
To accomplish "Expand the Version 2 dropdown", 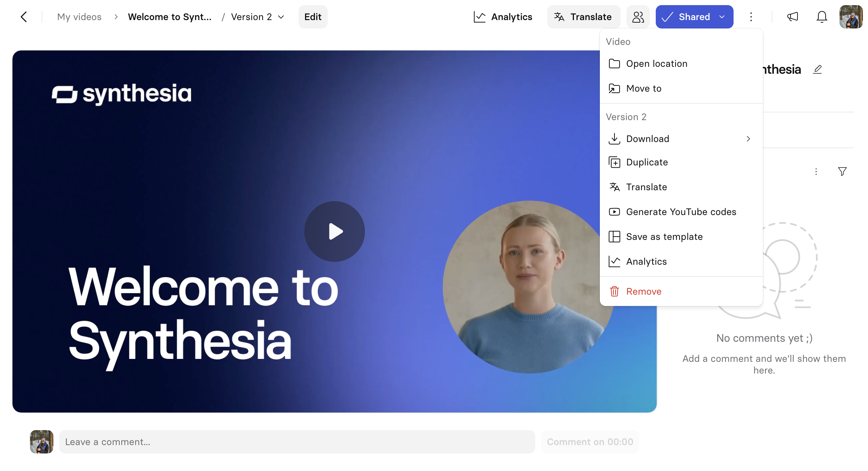I will tap(258, 17).
